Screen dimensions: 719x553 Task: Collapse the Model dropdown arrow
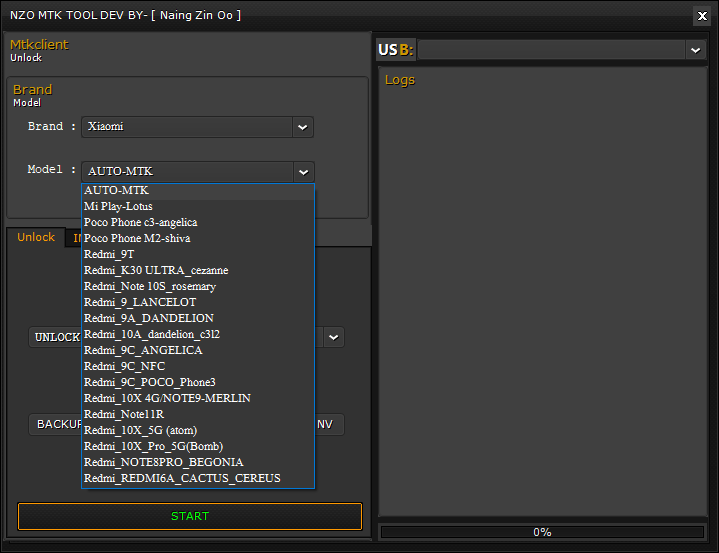coord(303,172)
